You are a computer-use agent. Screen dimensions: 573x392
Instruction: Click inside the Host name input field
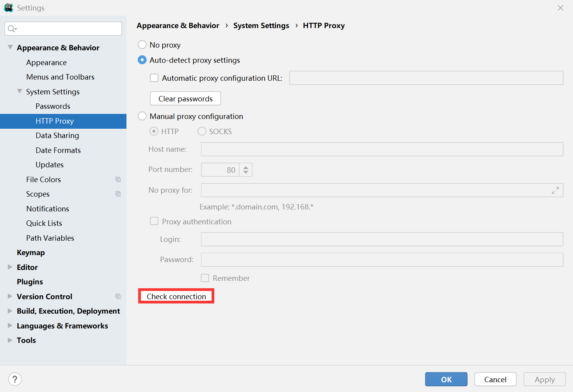coord(382,149)
